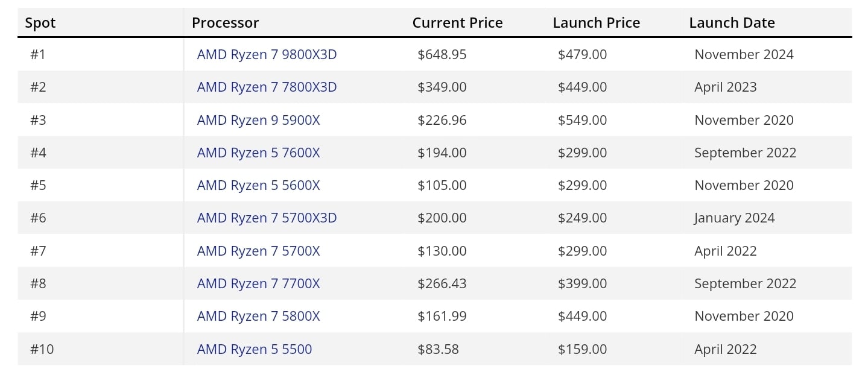Select the AMD Ryzen 5 7600X link
Screen dimensions: 868x375
(258, 153)
